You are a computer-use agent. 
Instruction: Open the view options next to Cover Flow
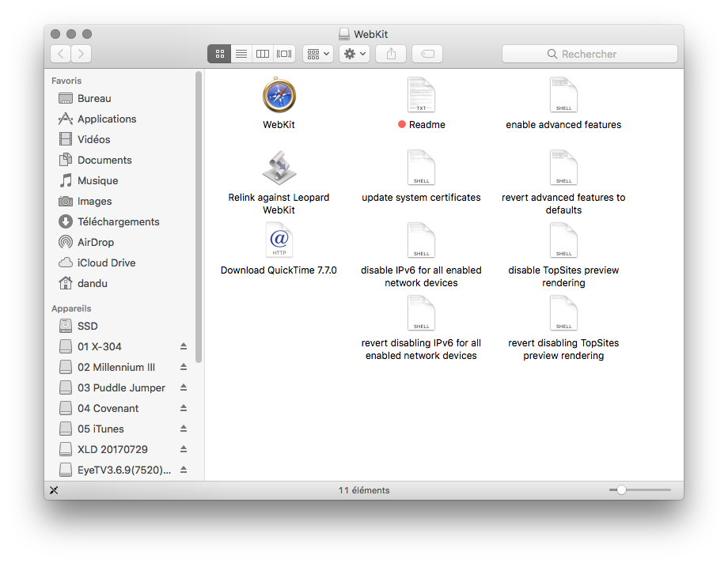click(283, 53)
